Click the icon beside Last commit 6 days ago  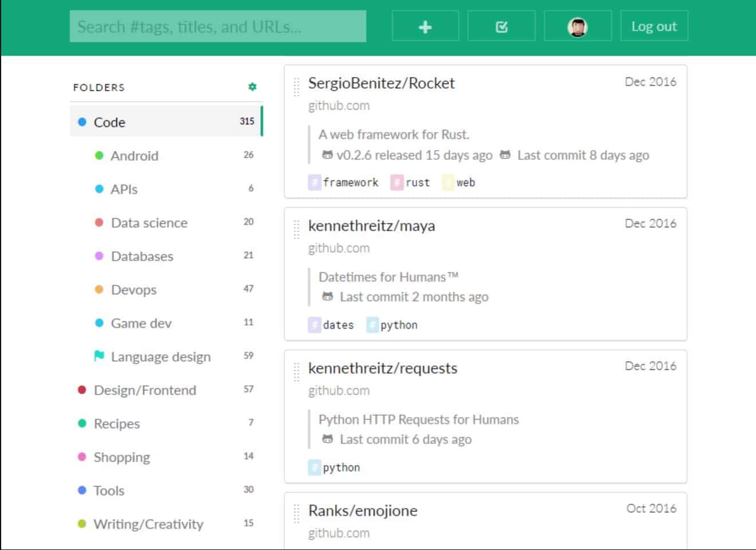(x=328, y=439)
